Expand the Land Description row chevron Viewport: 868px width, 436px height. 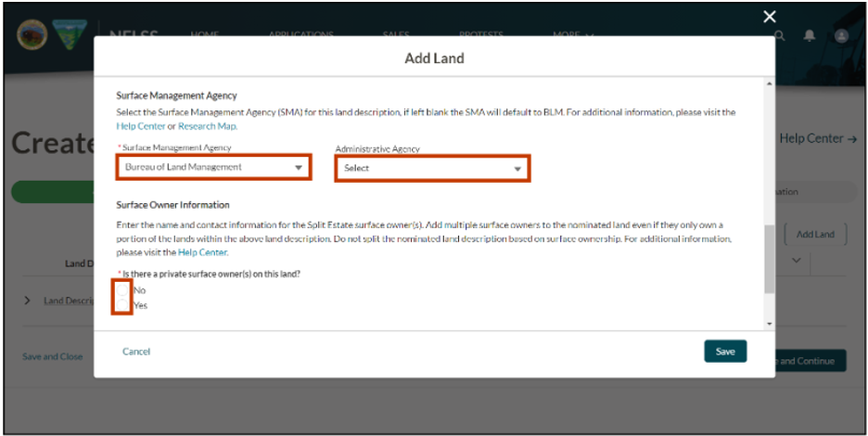(28, 301)
